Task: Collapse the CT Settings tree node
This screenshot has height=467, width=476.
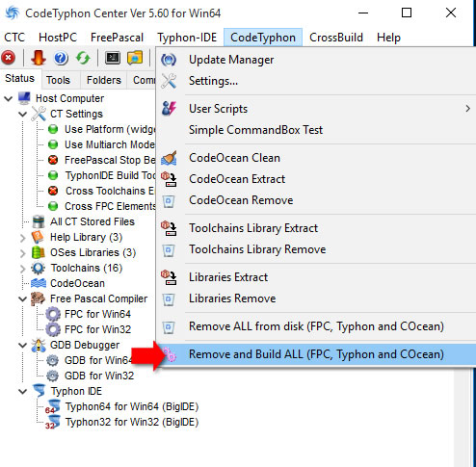Action: click(x=22, y=114)
